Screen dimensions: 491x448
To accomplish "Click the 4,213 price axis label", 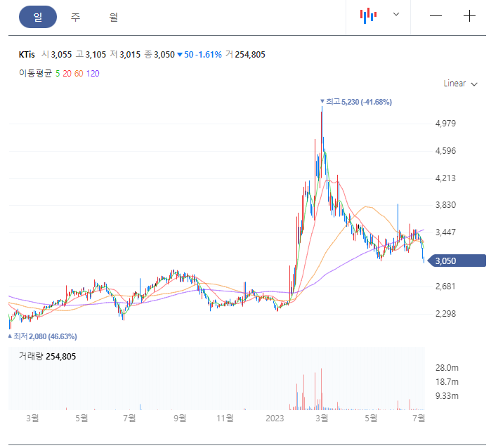I will coord(445,178).
